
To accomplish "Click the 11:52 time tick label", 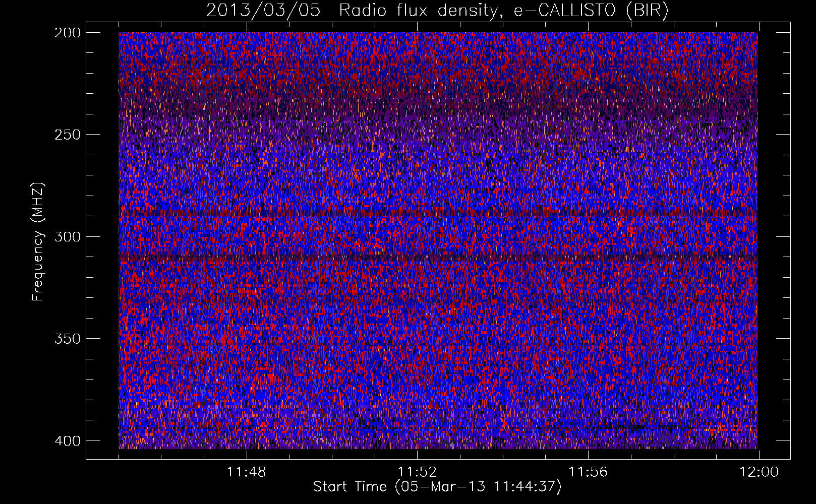I will point(417,472).
